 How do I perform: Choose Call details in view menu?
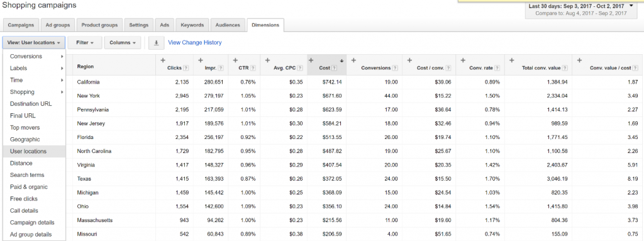click(34, 211)
